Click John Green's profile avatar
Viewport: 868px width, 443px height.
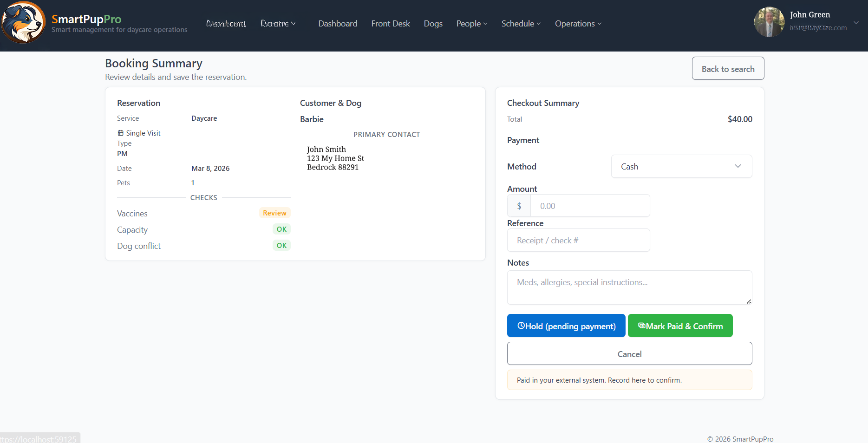pyautogui.click(x=769, y=22)
